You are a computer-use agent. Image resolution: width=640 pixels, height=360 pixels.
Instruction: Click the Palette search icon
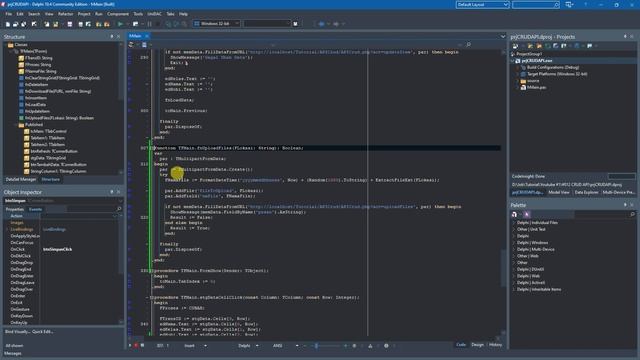[632, 214]
